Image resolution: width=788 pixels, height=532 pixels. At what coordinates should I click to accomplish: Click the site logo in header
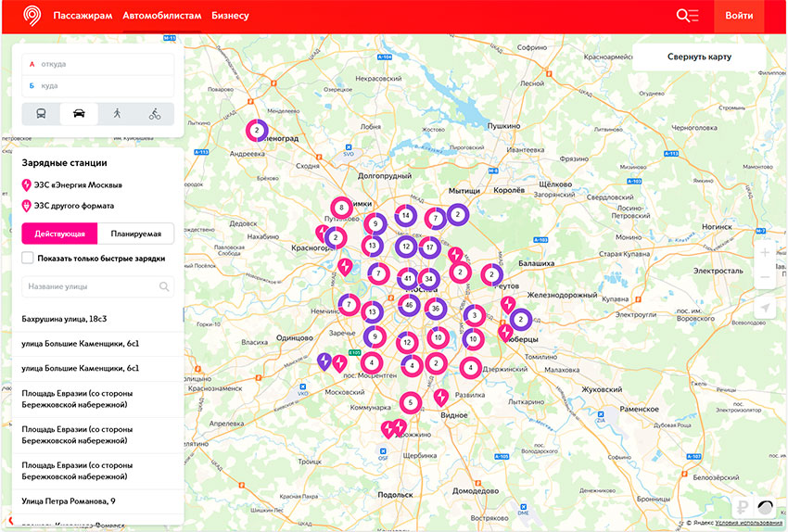point(32,16)
